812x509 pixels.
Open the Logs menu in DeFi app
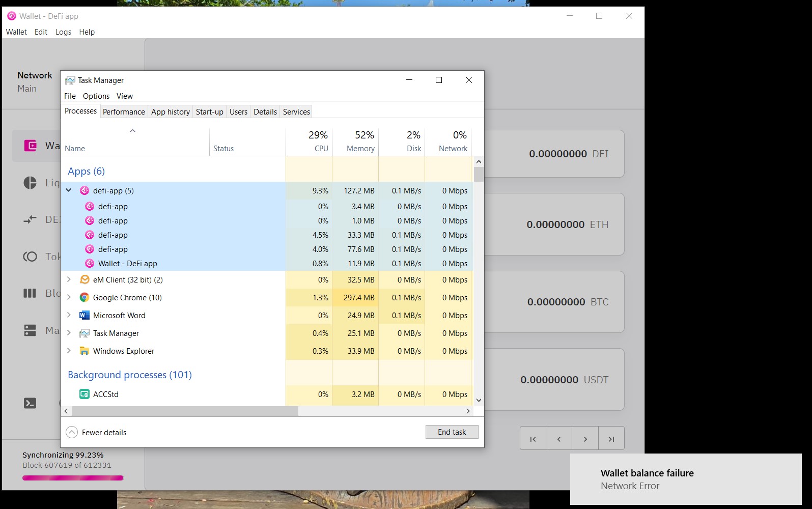63,32
